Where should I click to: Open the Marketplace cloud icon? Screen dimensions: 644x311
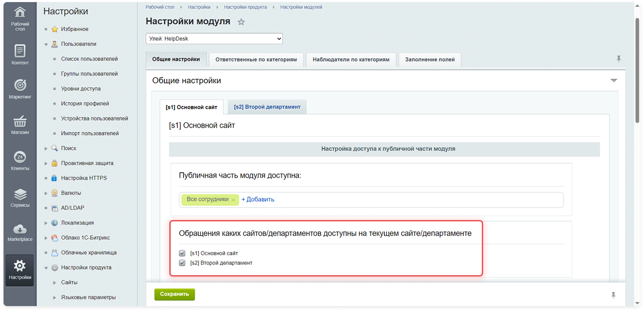click(x=20, y=229)
